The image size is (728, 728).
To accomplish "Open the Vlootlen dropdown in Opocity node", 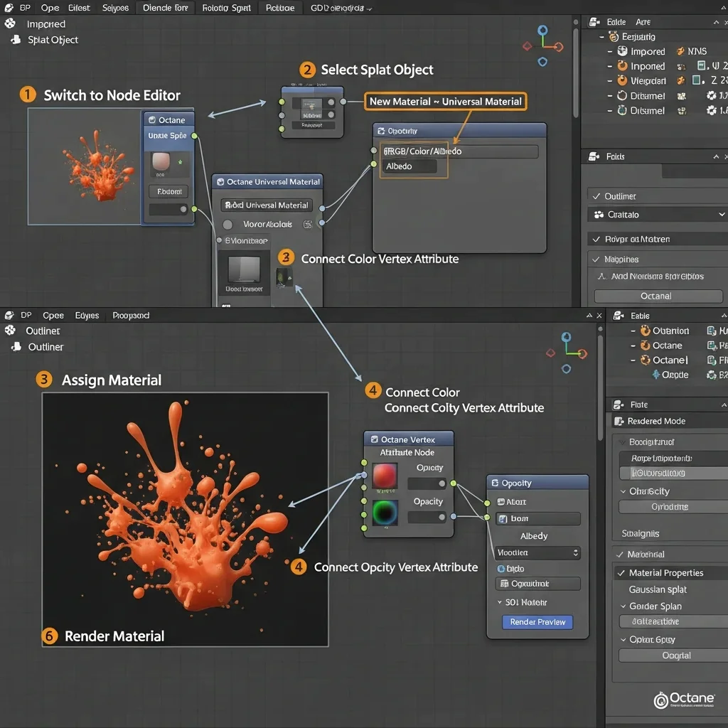I will pos(537,552).
